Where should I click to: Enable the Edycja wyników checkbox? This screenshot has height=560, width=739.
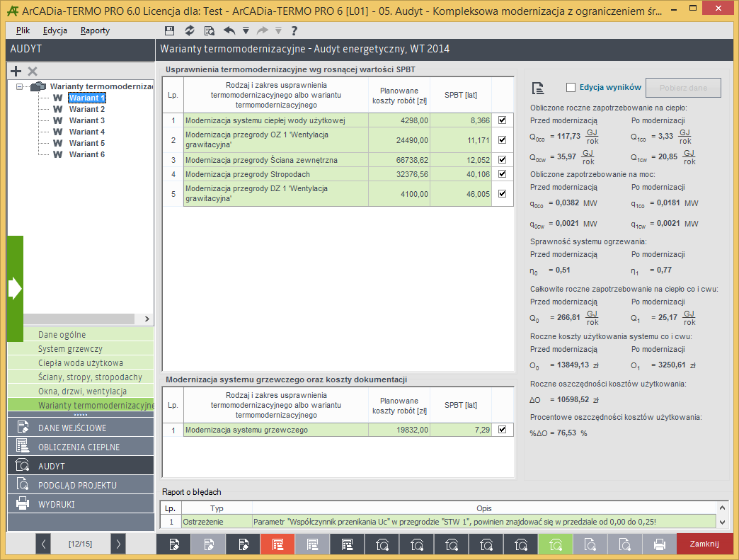571,87
